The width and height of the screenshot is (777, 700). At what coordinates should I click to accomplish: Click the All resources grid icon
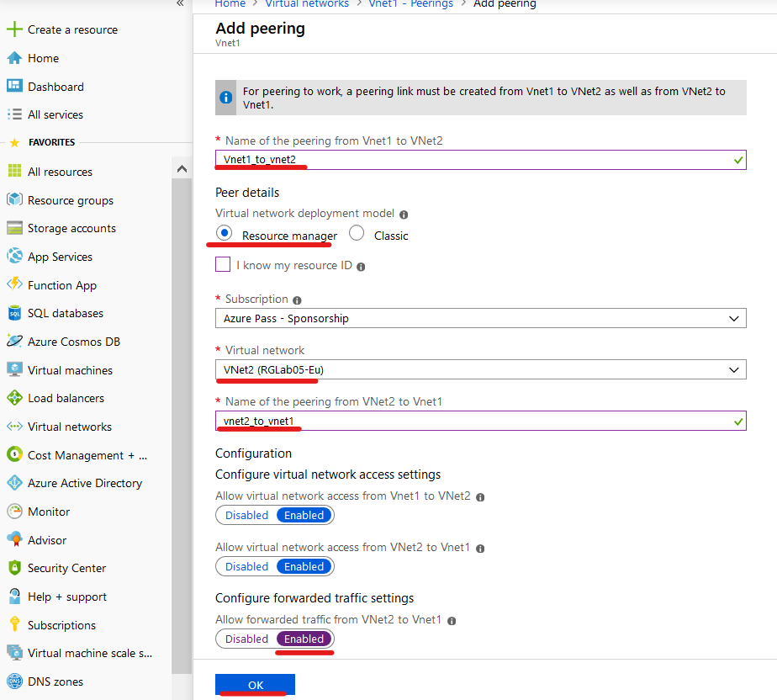click(x=14, y=171)
